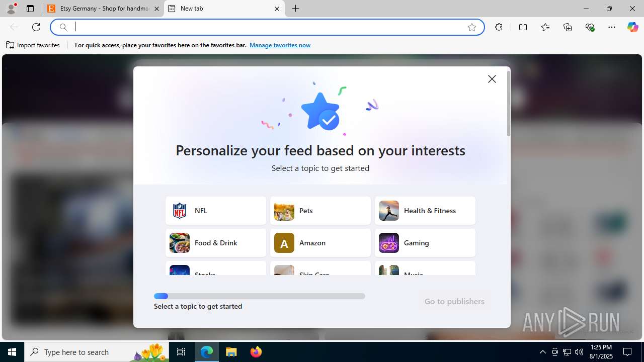Open the notification center icon
Image resolution: width=644 pixels, height=362 pixels.
[x=627, y=352]
